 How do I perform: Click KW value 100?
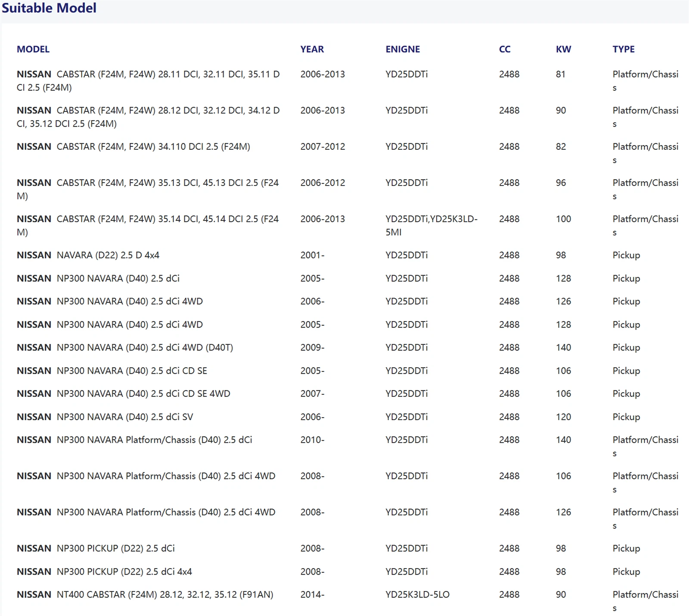pyautogui.click(x=563, y=219)
